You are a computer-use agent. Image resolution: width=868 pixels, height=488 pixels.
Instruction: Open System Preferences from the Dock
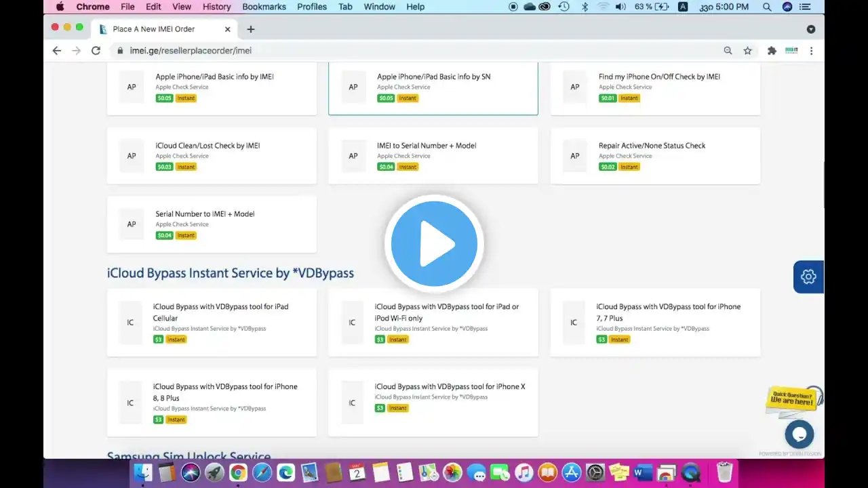tap(595, 472)
